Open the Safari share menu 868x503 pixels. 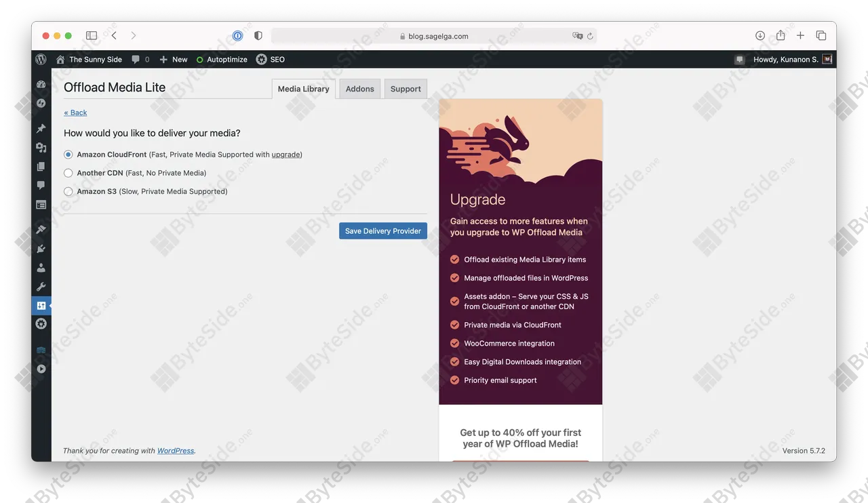coord(781,35)
